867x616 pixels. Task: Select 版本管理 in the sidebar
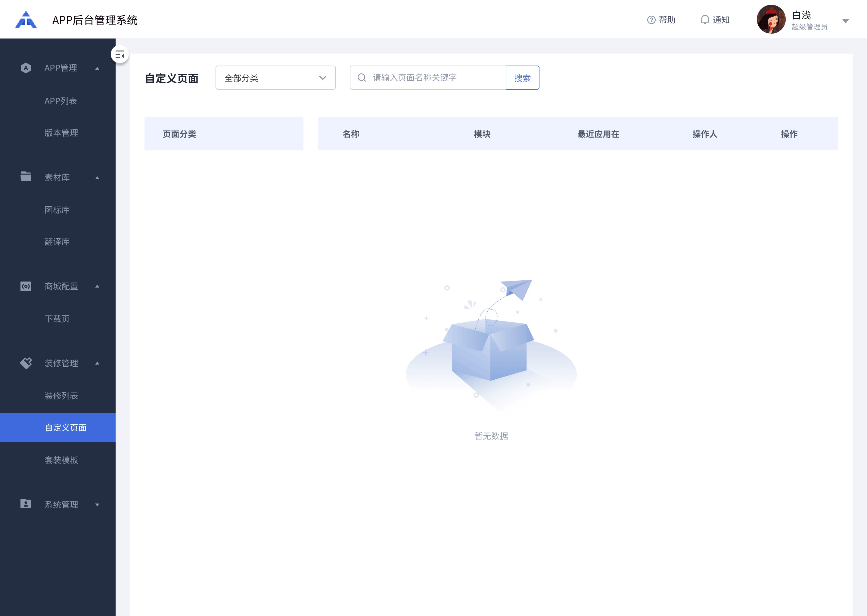coord(61,133)
